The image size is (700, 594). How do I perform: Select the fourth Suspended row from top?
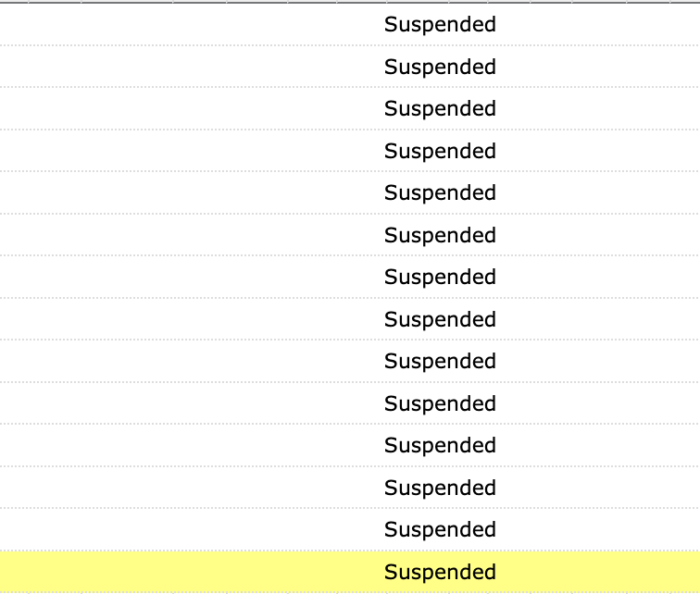click(x=440, y=151)
